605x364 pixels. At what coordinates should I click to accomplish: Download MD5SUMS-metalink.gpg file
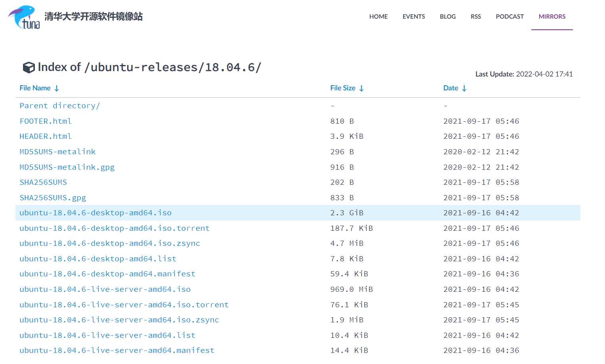coord(67,167)
